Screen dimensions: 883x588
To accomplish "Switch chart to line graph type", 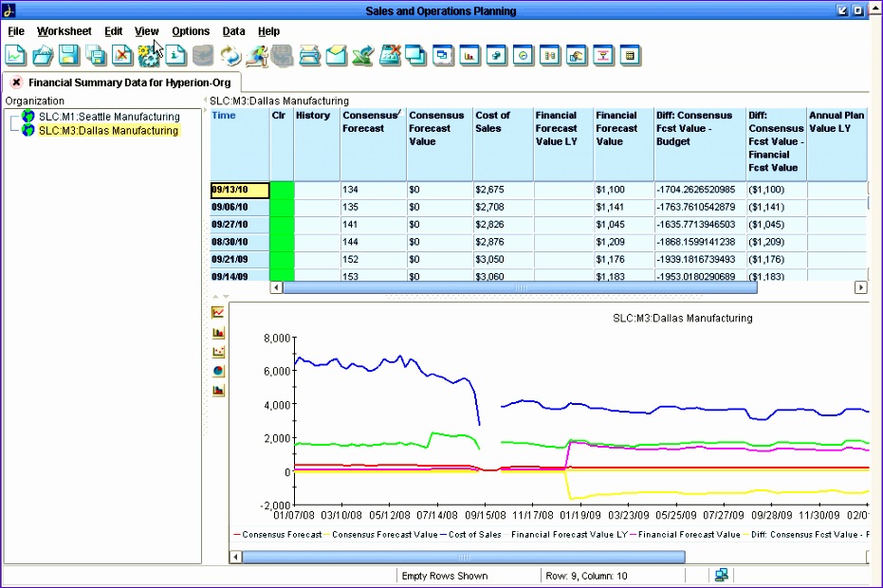I will tap(218, 312).
